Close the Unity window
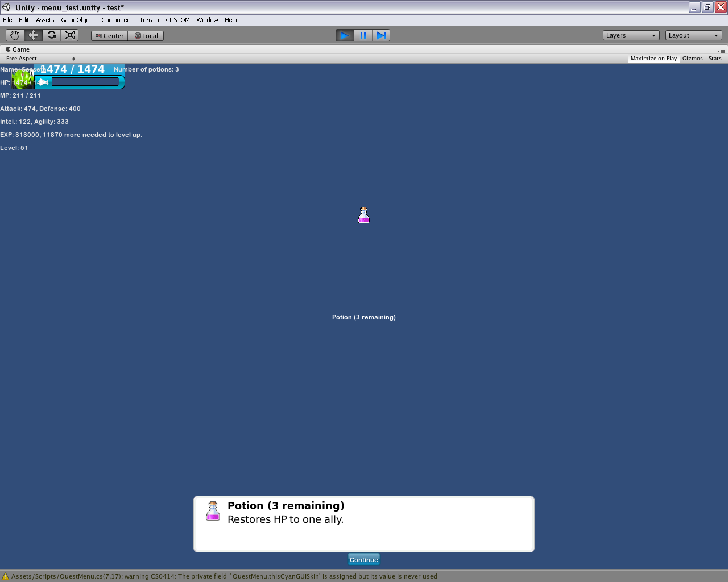Viewport: 728px width, 582px height. 721,7
